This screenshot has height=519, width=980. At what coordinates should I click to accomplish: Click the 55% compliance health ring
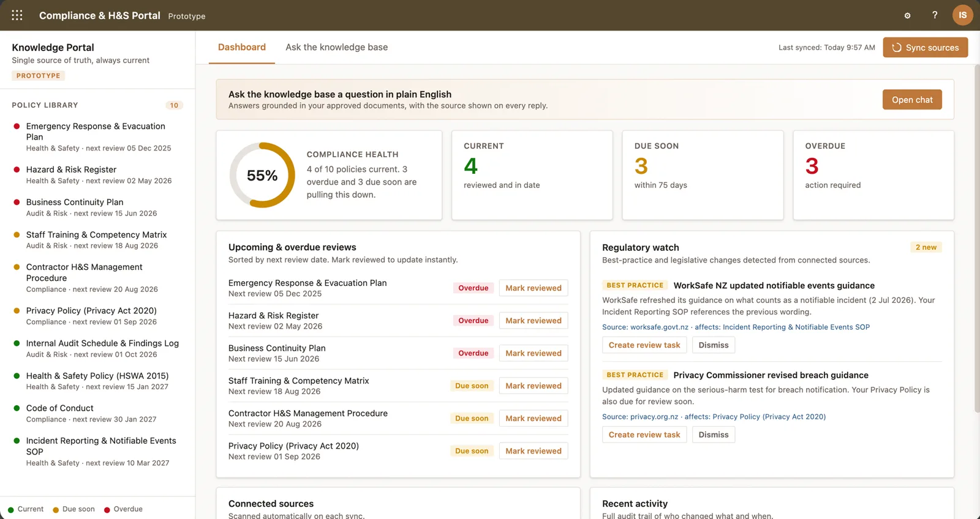pyautogui.click(x=262, y=176)
